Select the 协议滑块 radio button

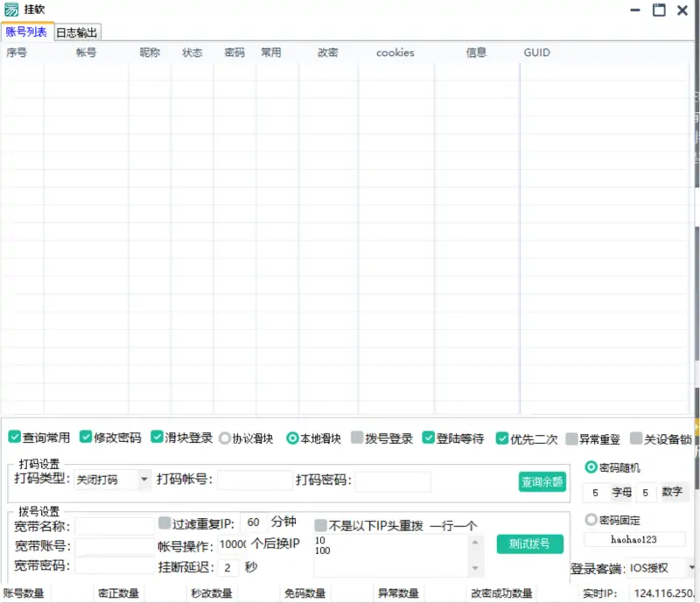point(224,438)
